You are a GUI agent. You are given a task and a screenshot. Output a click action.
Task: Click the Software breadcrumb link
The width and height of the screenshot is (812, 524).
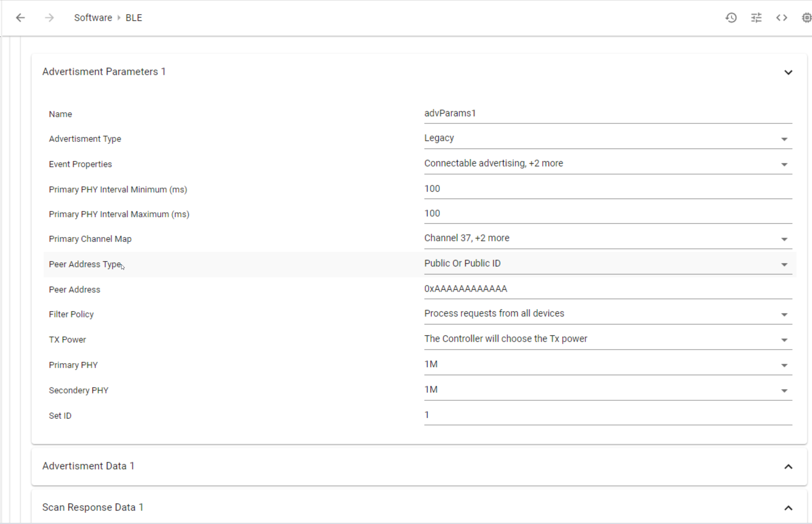(x=93, y=17)
